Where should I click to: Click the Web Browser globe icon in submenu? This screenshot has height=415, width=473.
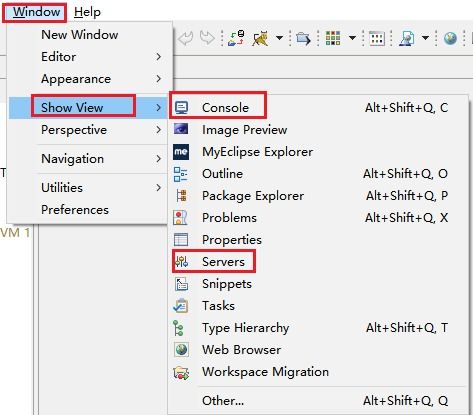click(x=181, y=350)
